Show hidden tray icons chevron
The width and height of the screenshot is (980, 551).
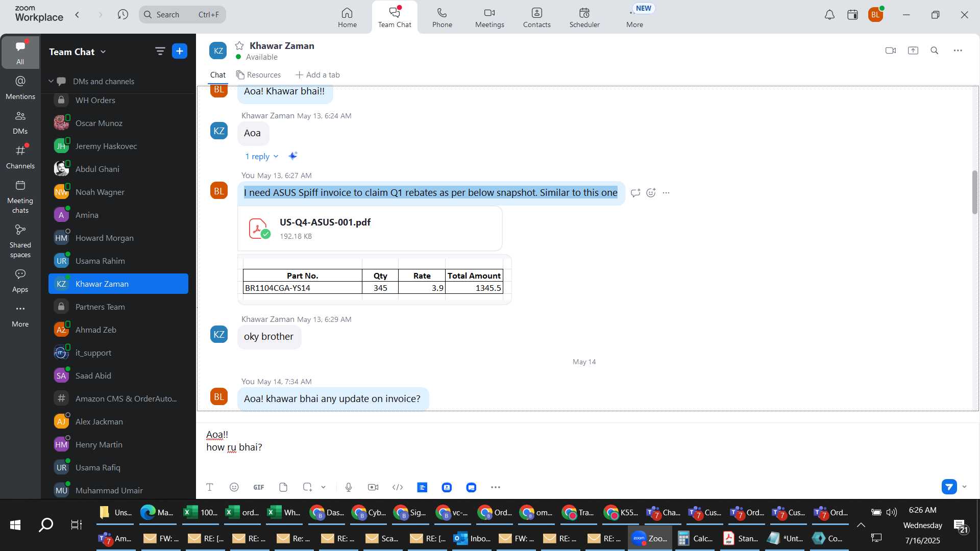point(861,525)
